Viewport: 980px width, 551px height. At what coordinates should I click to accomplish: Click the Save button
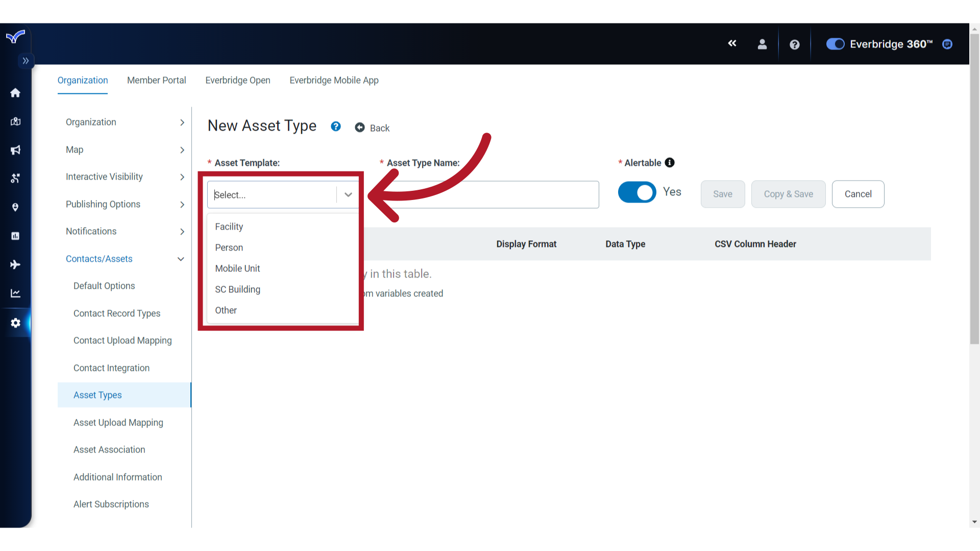coord(723,194)
